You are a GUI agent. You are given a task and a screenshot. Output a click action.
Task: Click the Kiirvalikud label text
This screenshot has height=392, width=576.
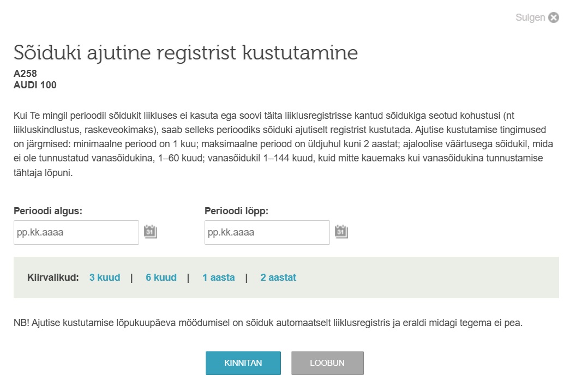click(x=53, y=278)
